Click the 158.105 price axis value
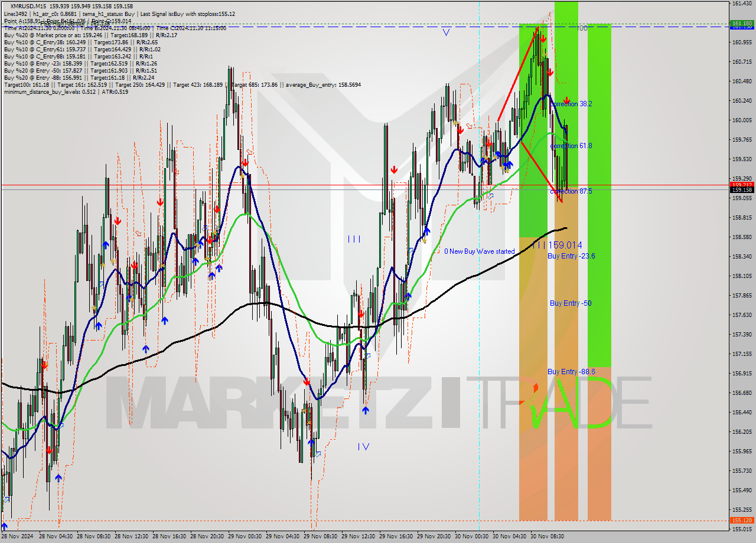The width and height of the screenshot is (756, 543). (742, 276)
